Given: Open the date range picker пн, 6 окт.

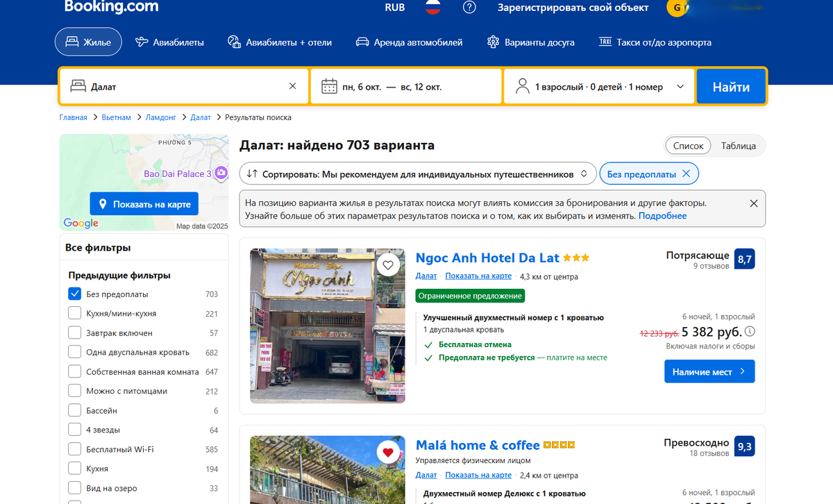Looking at the screenshot, I should (x=406, y=87).
